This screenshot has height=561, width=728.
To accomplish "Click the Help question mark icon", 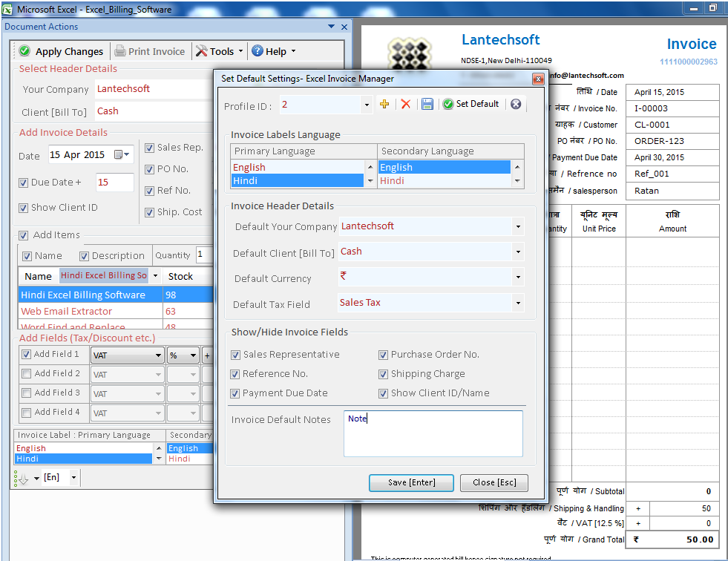I will click(258, 50).
